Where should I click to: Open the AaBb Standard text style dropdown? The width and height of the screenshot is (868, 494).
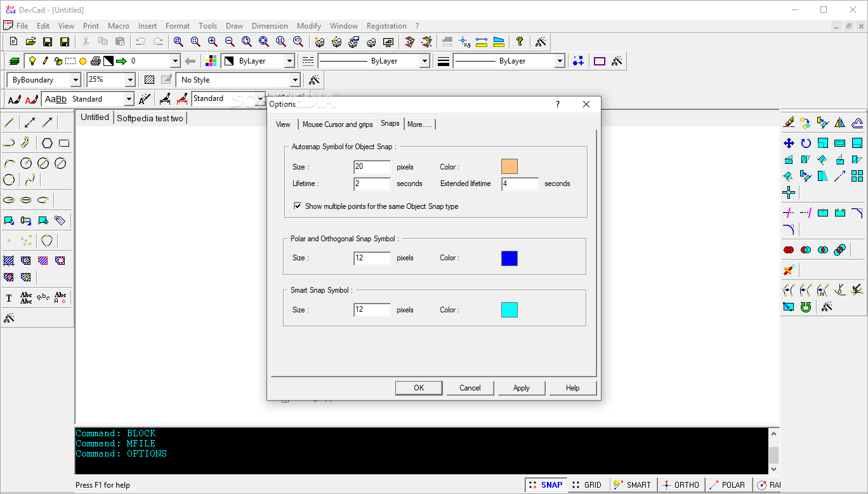pos(129,99)
